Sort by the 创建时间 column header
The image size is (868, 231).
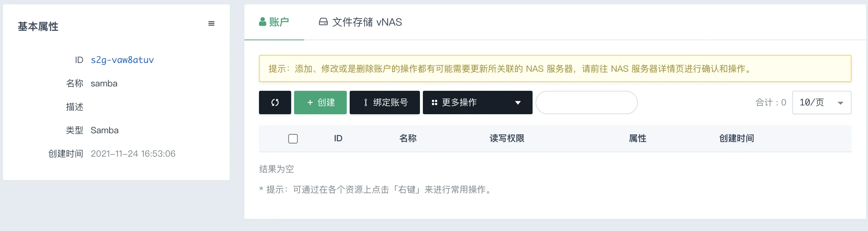[737, 138]
